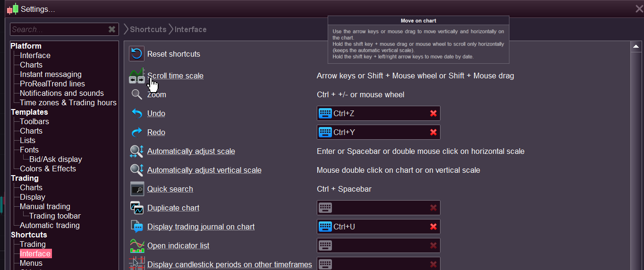Click the Quick search icon
Screen dimensions: 644x270
(136, 189)
